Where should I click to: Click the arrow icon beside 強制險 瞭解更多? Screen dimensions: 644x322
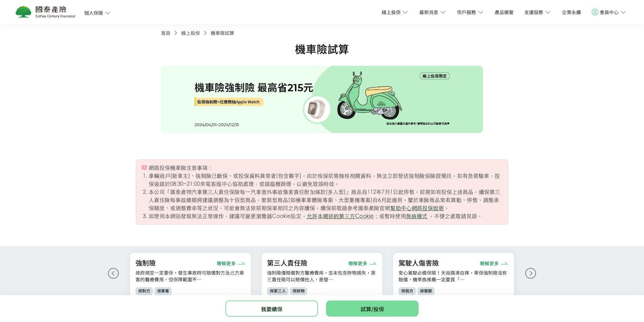(x=242, y=264)
